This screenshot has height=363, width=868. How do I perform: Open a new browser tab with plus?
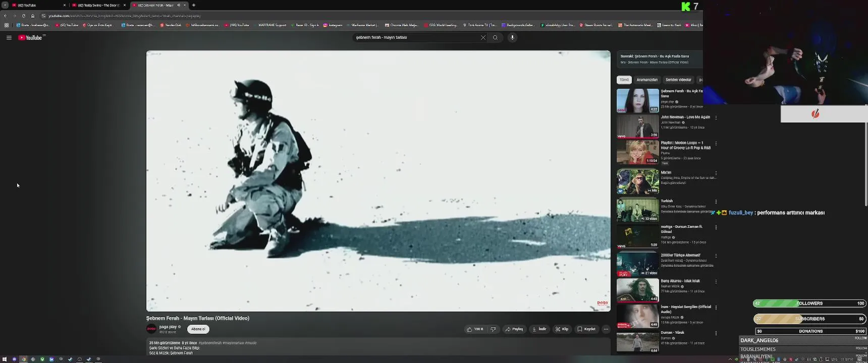coord(194,5)
